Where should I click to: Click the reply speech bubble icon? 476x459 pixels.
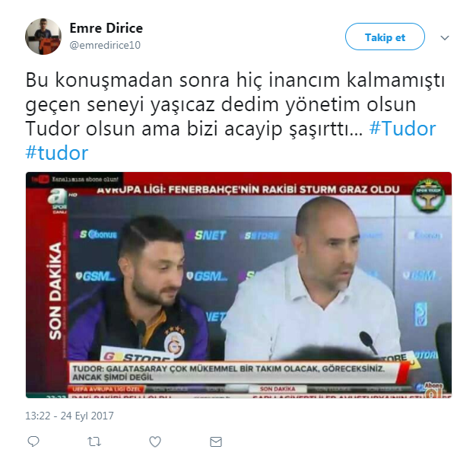coord(33,441)
